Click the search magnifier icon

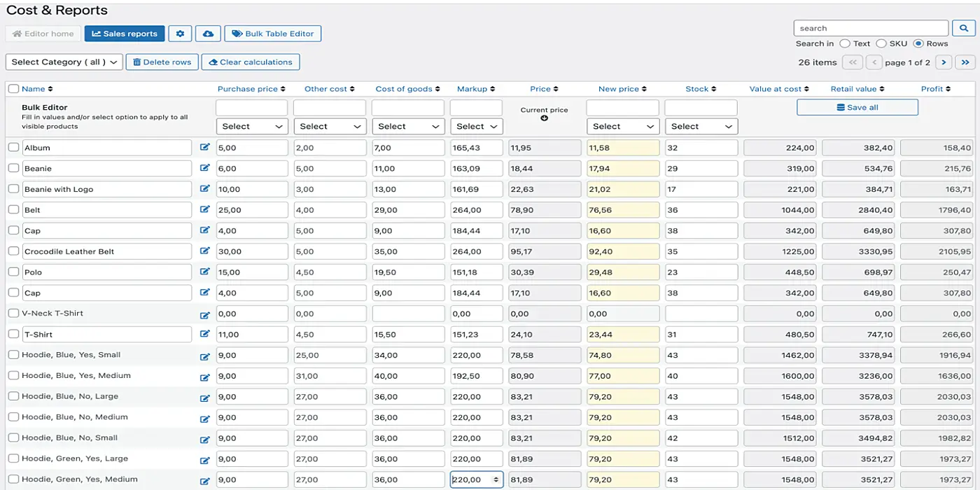(964, 28)
